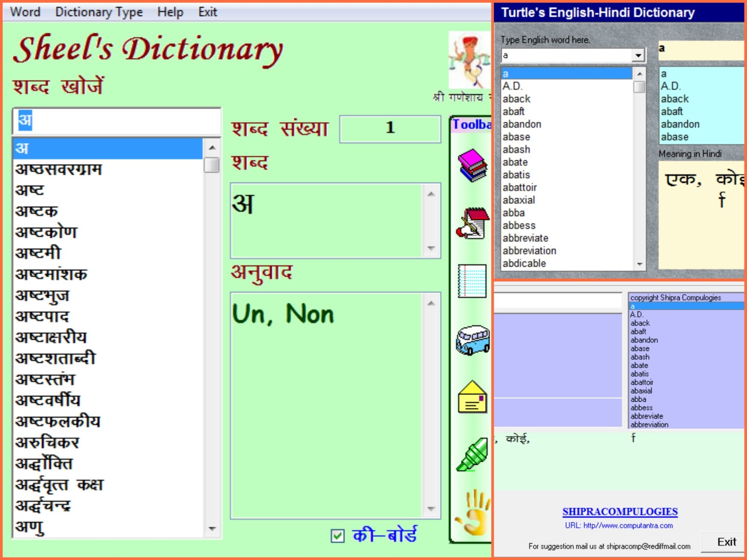Open the English word combo box dropdown
The height and width of the screenshot is (560, 747).
pyautogui.click(x=639, y=55)
